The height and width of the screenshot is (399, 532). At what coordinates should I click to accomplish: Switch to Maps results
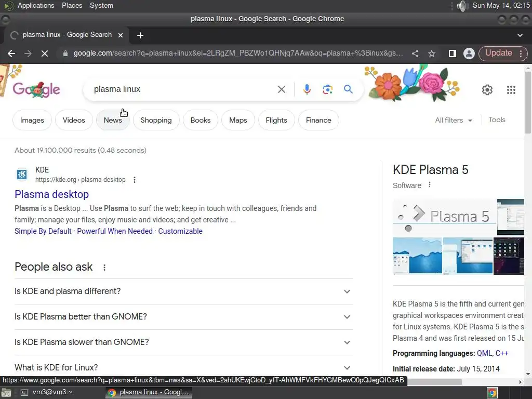238,120
